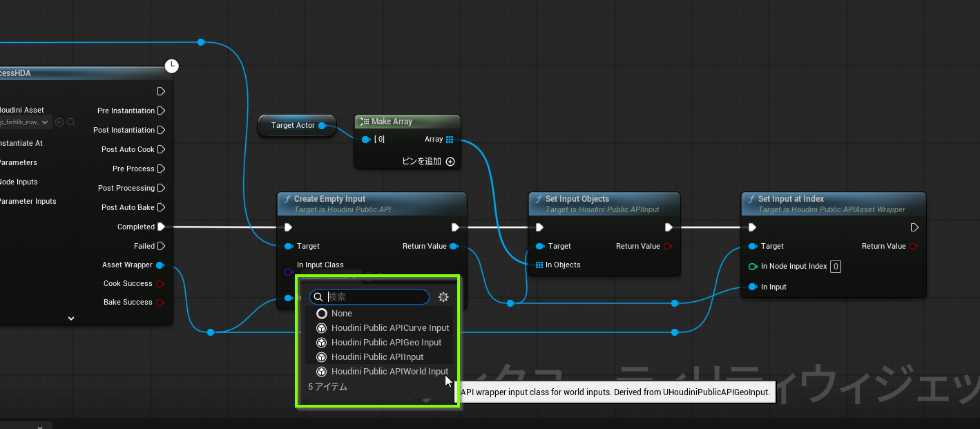980x429 pixels.
Task: Click Set Input Objects exec input pin
Action: point(539,227)
